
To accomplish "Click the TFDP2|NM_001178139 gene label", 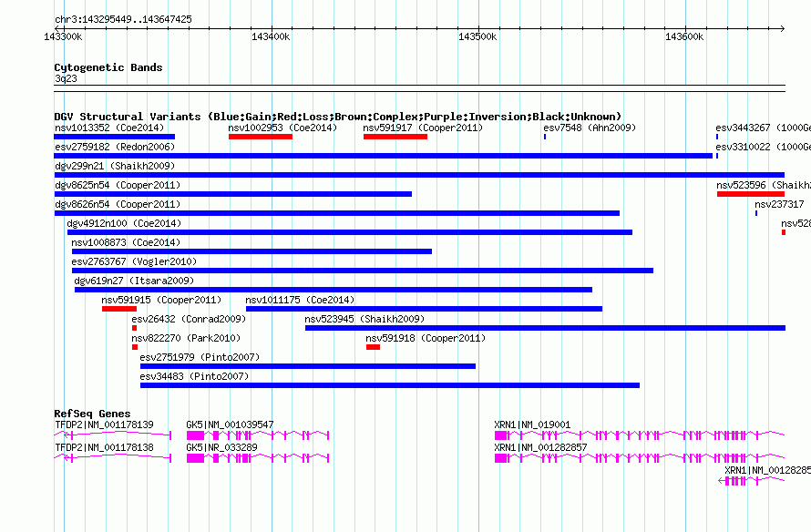I will (104, 425).
